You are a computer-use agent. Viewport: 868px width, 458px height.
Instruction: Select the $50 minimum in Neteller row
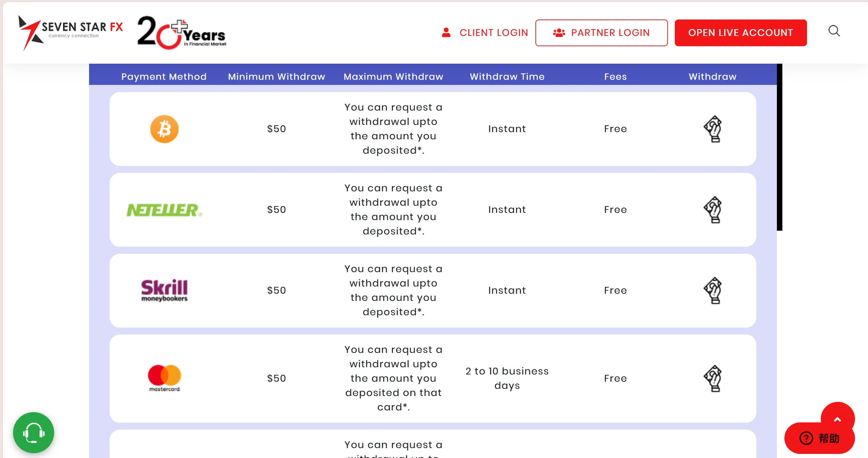coord(276,210)
